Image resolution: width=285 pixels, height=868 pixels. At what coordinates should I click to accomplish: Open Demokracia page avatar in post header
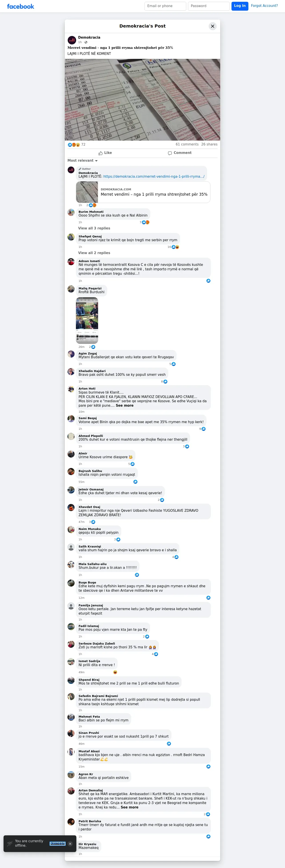(x=72, y=40)
